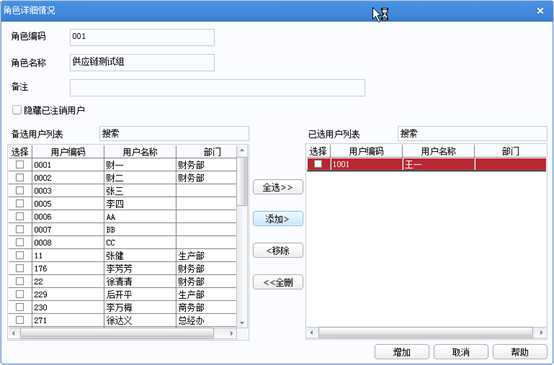Click 用户名称 header in selected list

point(438,151)
